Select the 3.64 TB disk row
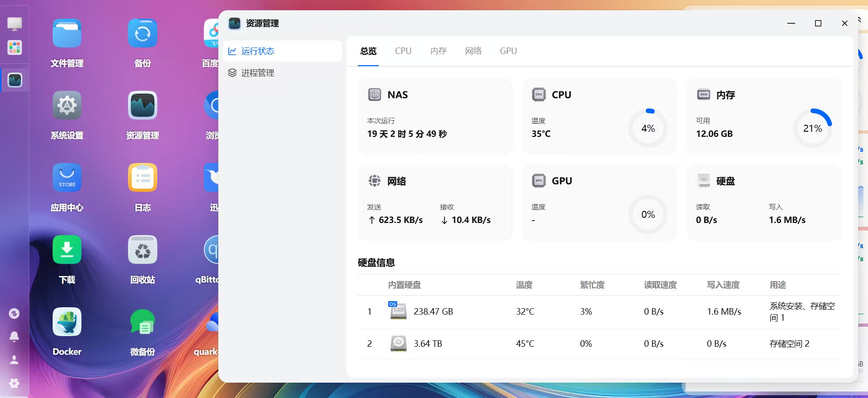 pyautogui.click(x=599, y=344)
